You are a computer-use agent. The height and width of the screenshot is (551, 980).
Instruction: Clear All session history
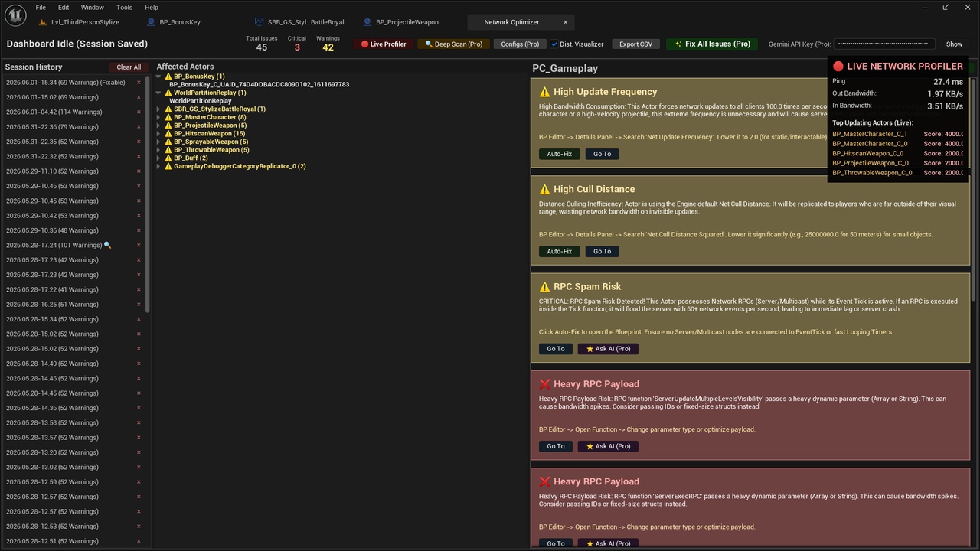click(x=129, y=67)
